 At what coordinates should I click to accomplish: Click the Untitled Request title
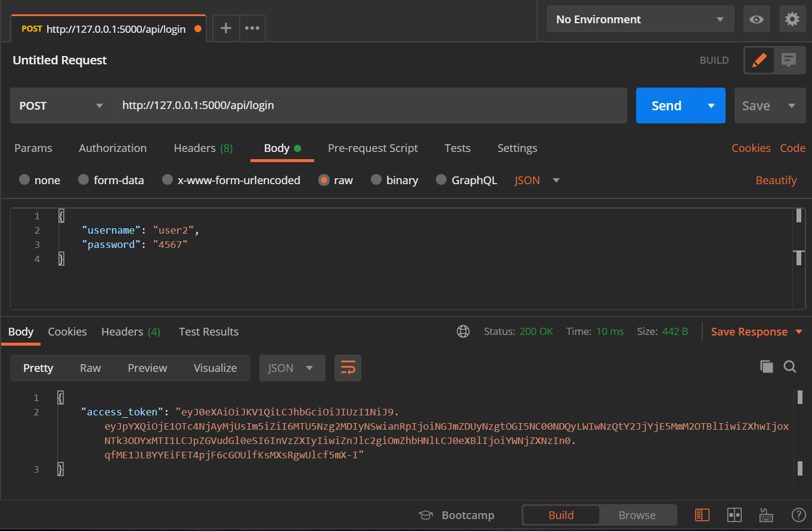point(60,60)
